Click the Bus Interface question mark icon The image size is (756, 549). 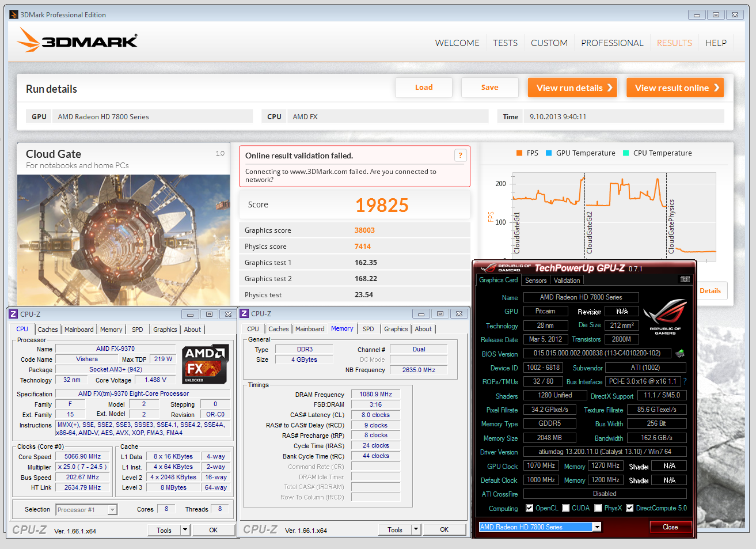click(685, 381)
